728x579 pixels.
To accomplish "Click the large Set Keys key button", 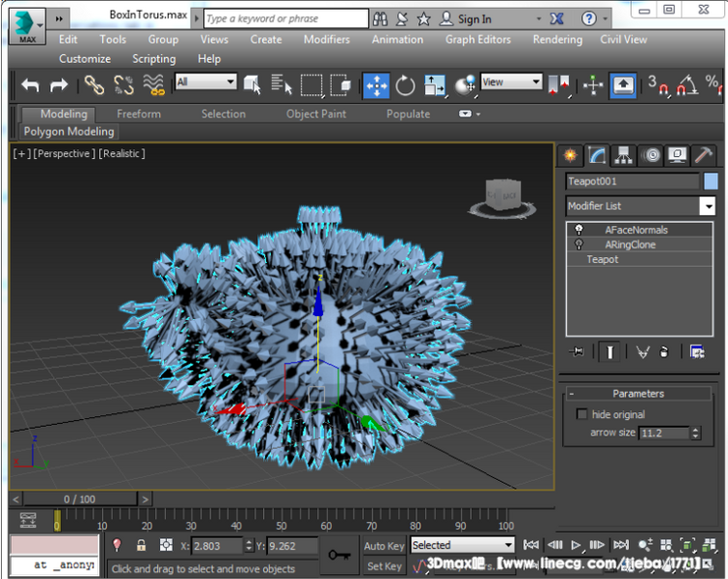I will pos(340,556).
